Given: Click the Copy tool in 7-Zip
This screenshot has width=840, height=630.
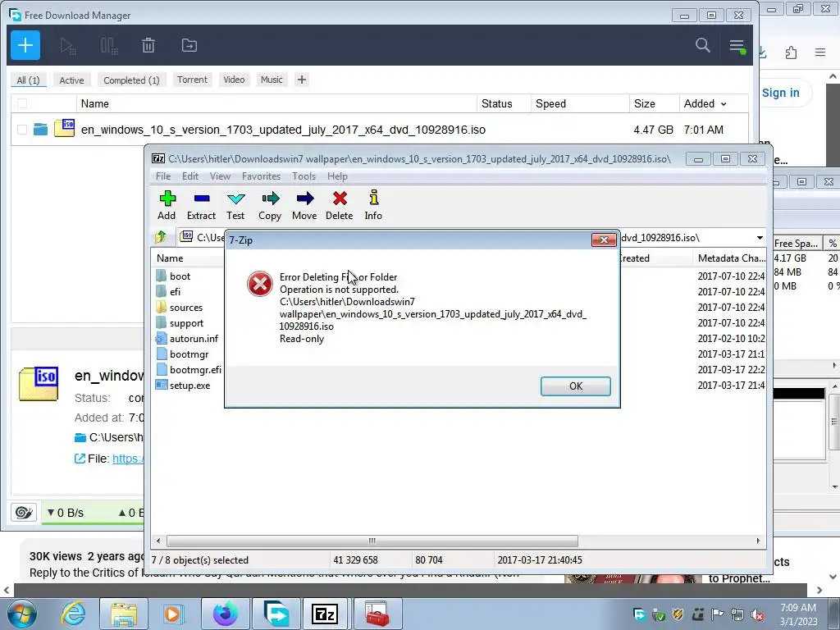Looking at the screenshot, I should pyautogui.click(x=270, y=206).
